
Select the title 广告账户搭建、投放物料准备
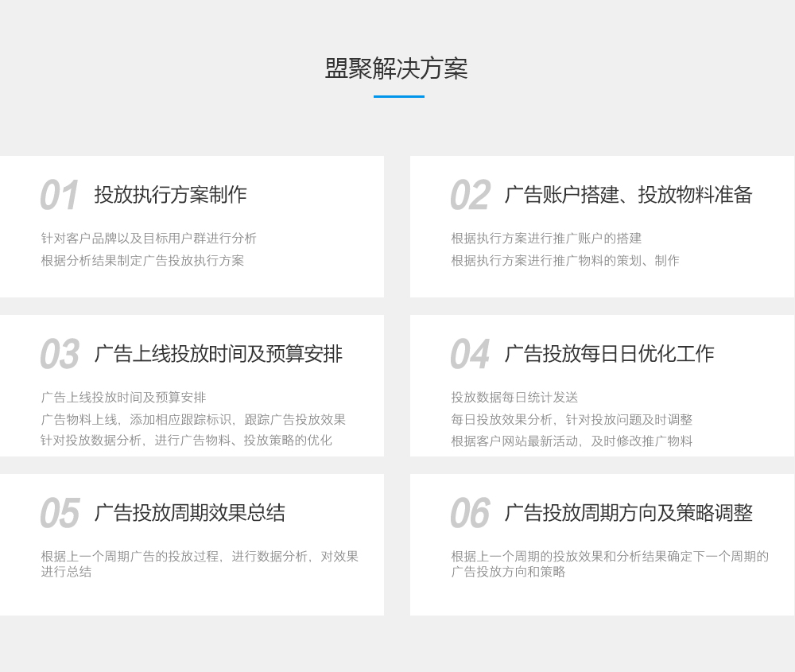628,195
